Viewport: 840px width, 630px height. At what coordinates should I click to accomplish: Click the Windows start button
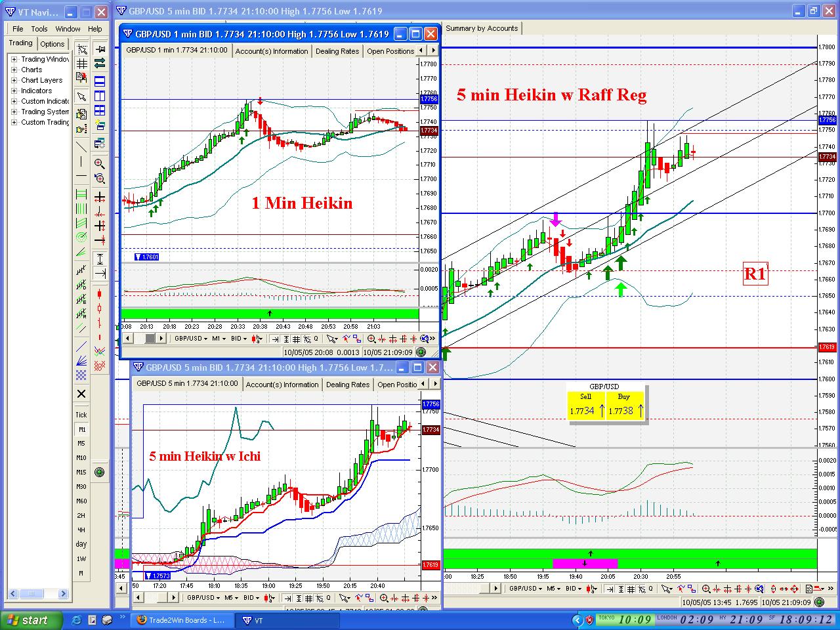point(31,620)
